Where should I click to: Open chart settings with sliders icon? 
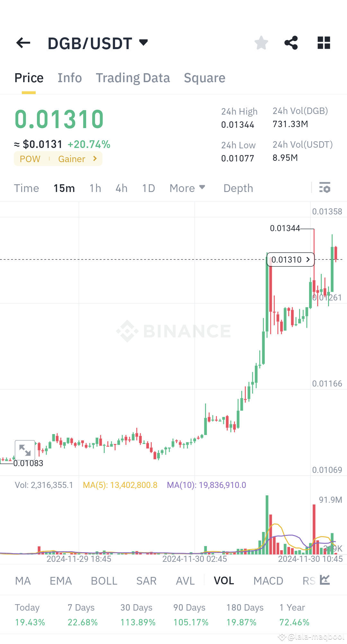pyautogui.click(x=325, y=188)
